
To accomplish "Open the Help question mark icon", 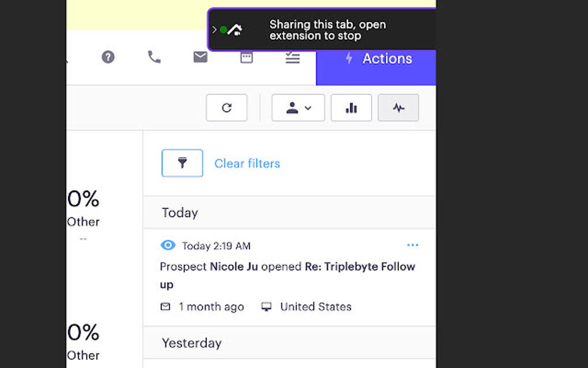I will point(108,57).
